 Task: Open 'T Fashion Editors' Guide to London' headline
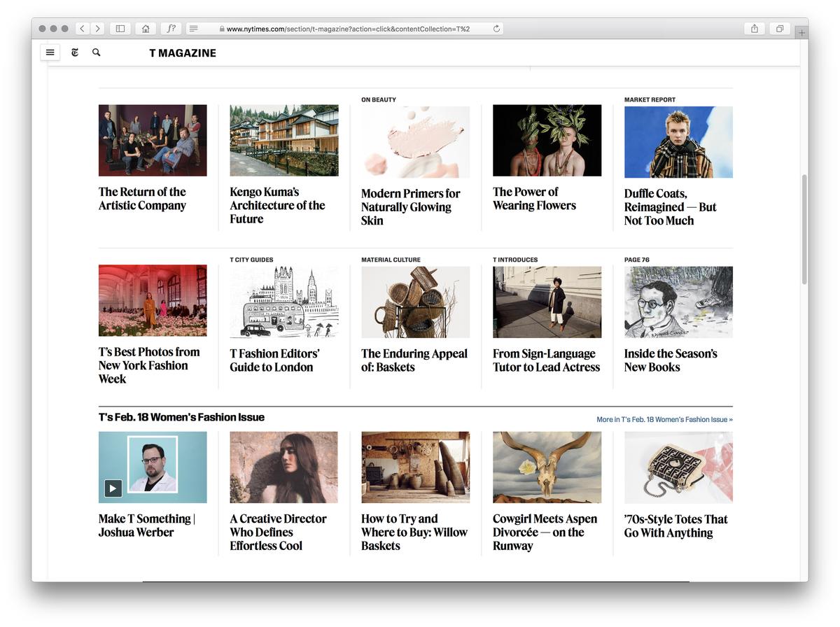coord(274,360)
